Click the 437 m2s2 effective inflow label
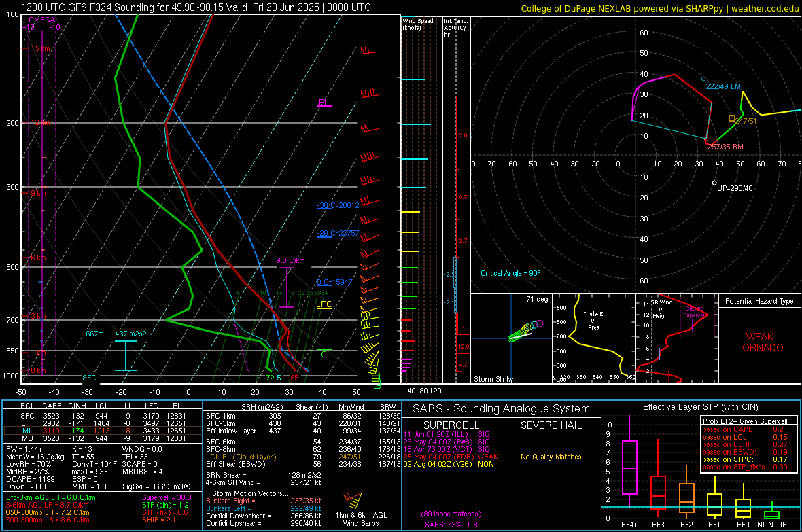This screenshot has width=802, height=532. (x=131, y=334)
